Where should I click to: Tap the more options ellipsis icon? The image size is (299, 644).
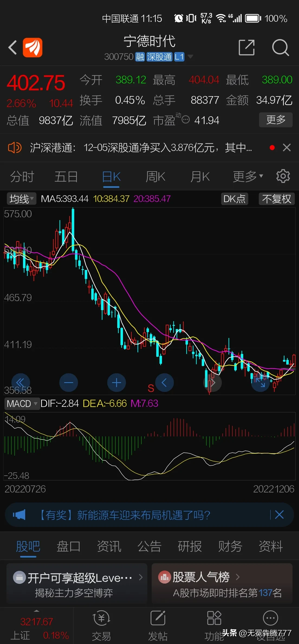(271, 619)
